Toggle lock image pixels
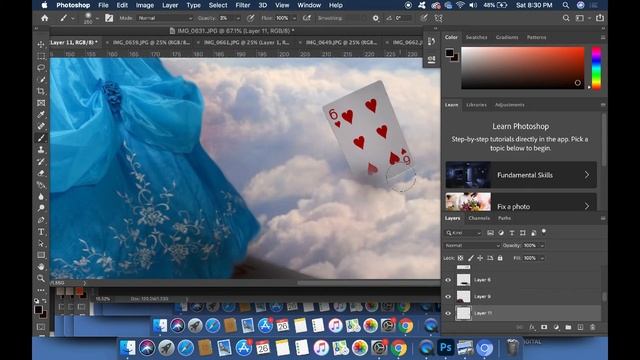 coord(471,258)
